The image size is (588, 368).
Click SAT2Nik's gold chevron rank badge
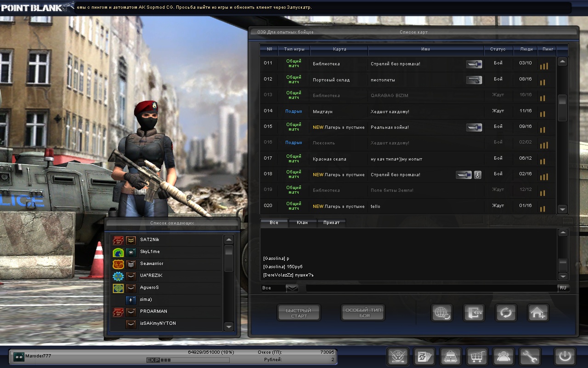[131, 240]
